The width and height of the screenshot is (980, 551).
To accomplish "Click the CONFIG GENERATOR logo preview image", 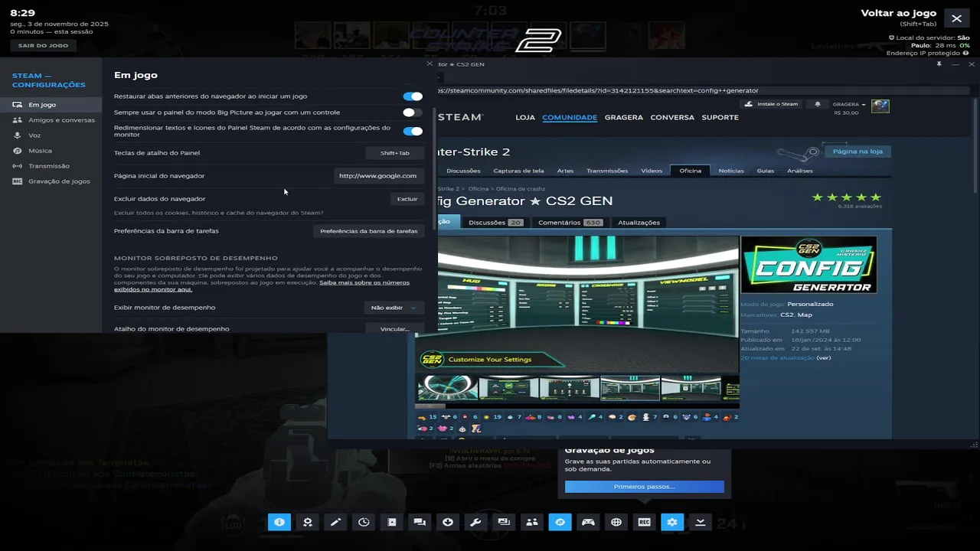I will click(808, 265).
